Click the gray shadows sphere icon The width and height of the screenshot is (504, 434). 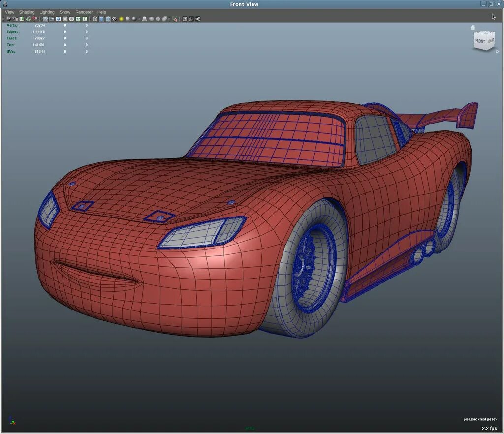tap(127, 19)
